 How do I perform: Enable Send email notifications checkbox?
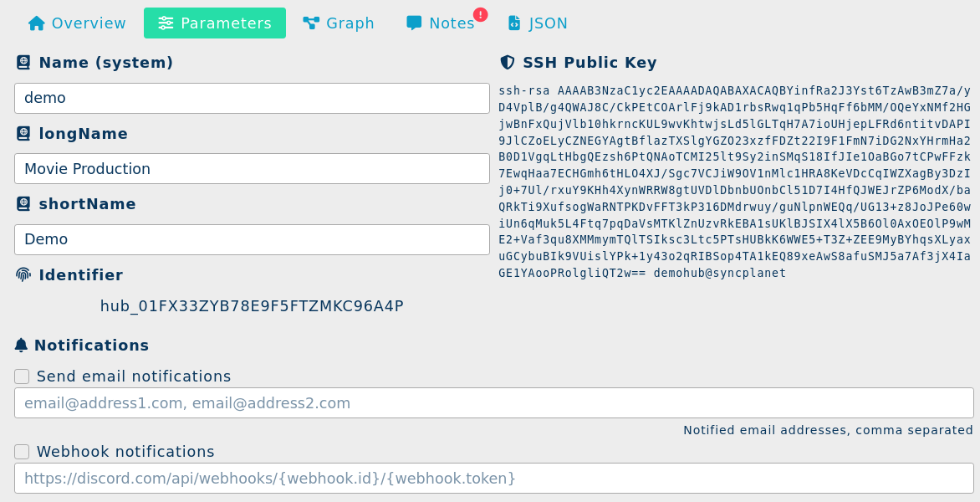coord(22,376)
